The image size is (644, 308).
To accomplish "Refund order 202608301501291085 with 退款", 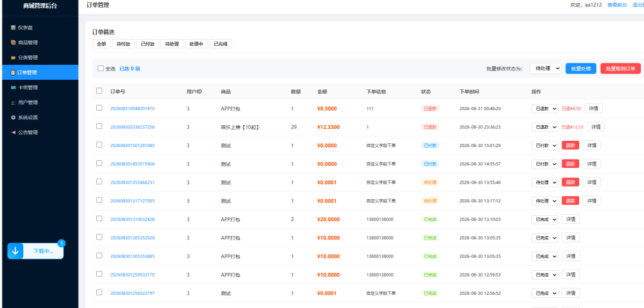I will 570,145.
